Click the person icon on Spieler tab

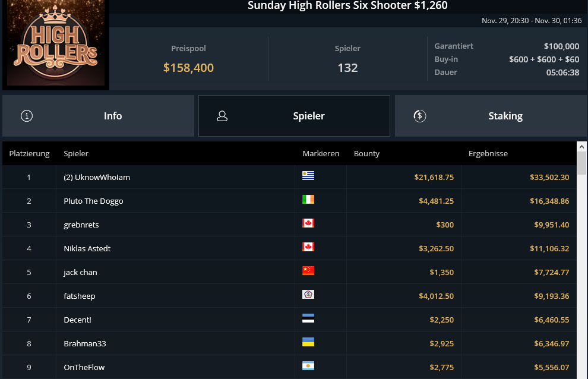click(x=222, y=116)
